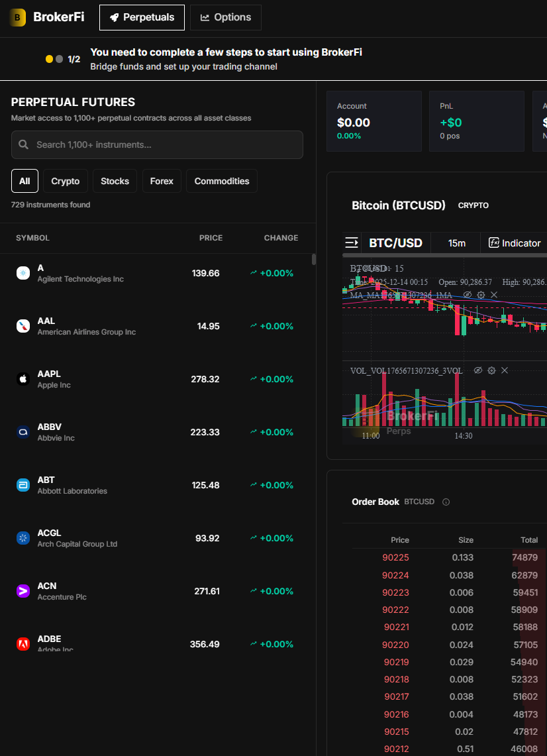This screenshot has width=547, height=756.
Task: Select the Commodities filter
Action: (221, 180)
